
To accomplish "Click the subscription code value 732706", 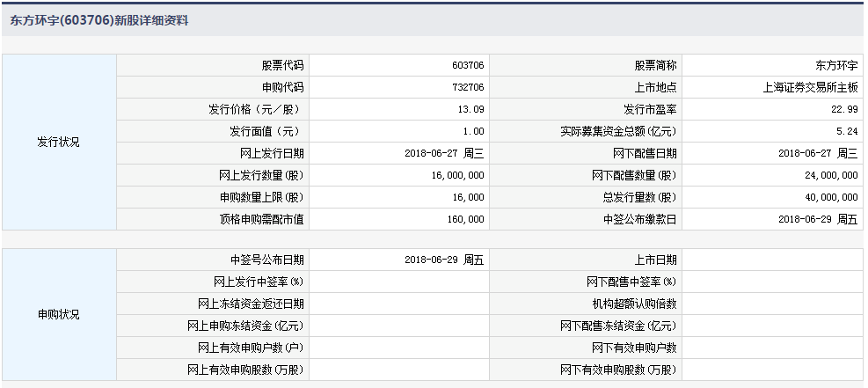I will (466, 87).
